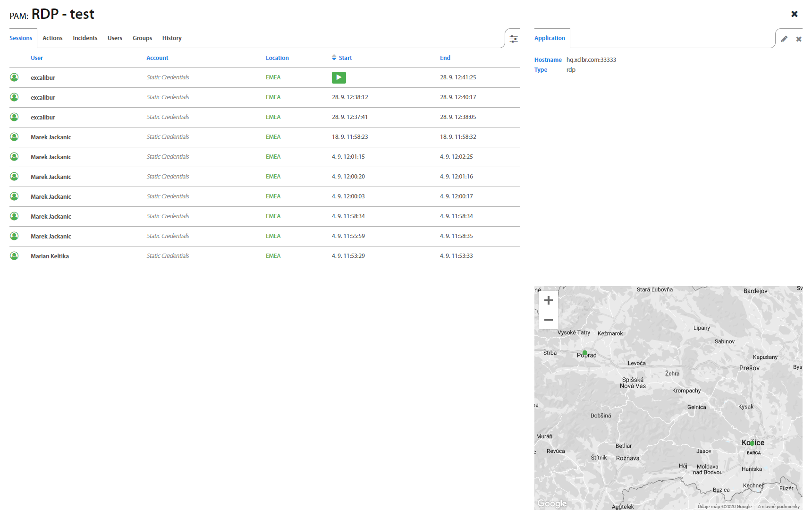Screen dimensions: 812x510
Task: Play the active excalibur session recording
Action: 338,77
